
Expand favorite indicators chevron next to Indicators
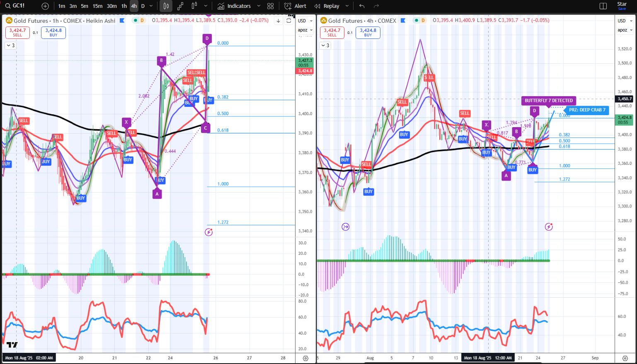pos(259,6)
